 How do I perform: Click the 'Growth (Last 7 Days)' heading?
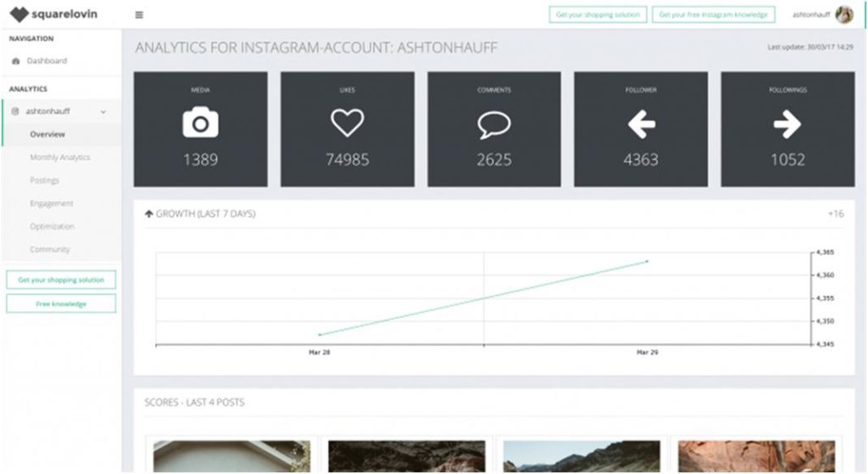point(205,214)
